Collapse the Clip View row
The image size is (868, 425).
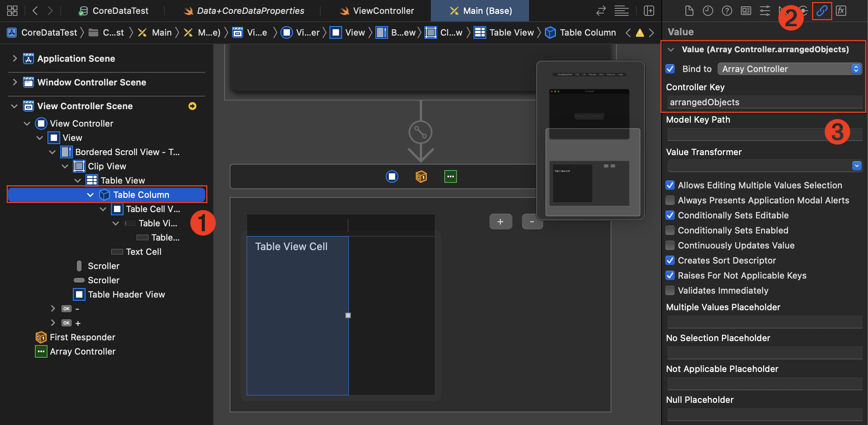click(x=65, y=166)
